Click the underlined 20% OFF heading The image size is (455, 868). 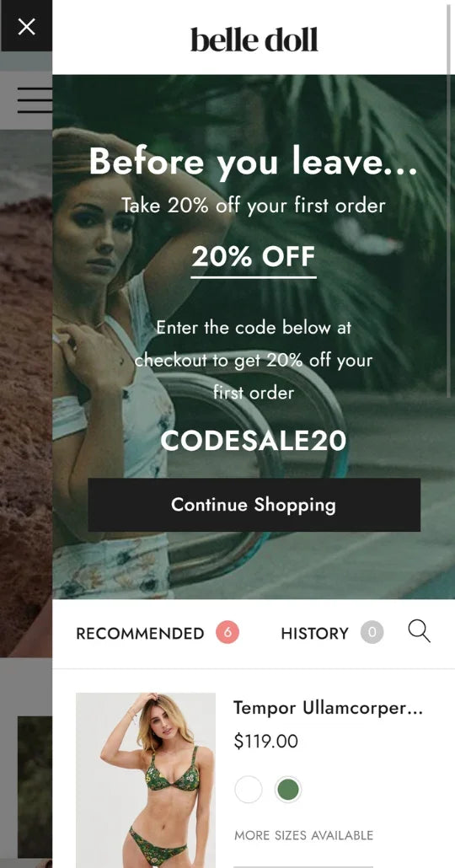(254, 256)
